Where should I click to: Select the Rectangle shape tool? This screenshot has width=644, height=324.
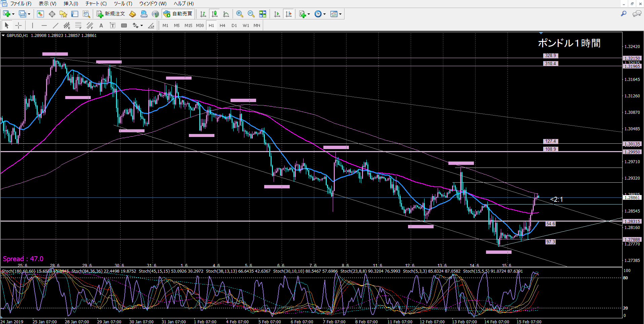click(124, 25)
